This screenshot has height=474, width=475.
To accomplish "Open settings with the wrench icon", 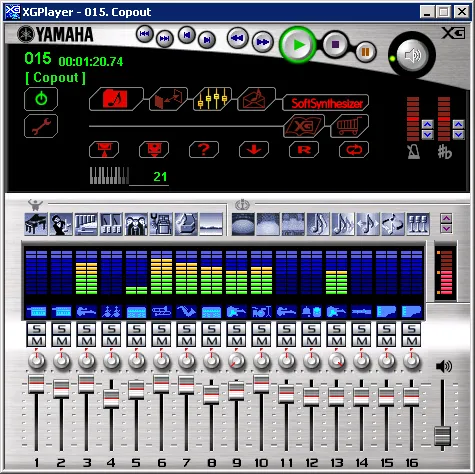I will coord(41,126).
